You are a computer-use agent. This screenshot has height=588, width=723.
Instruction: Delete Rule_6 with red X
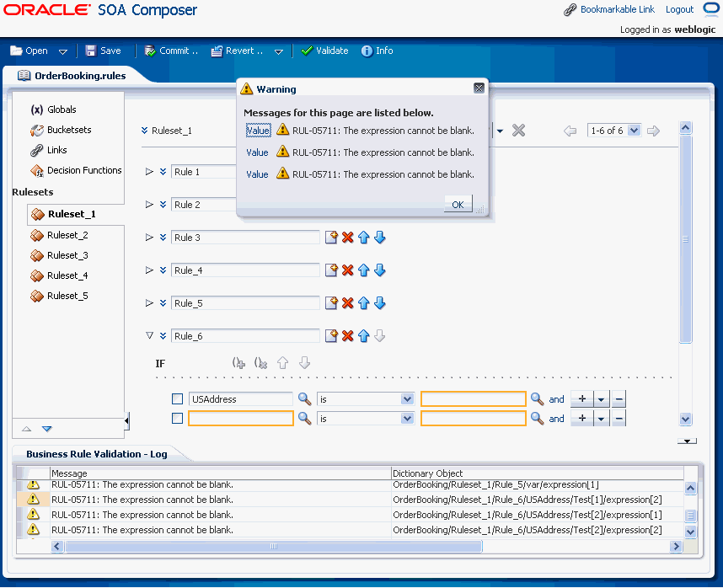pyautogui.click(x=348, y=336)
